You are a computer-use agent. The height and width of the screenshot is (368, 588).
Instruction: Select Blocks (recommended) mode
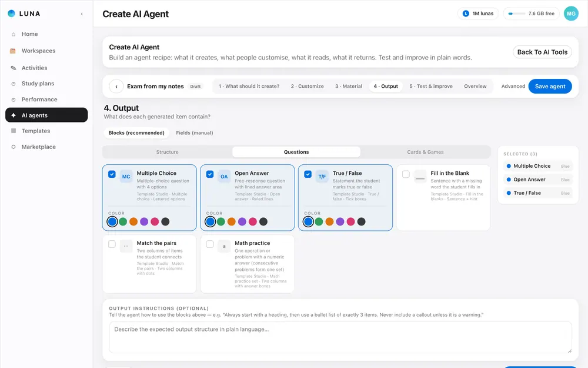(136, 133)
